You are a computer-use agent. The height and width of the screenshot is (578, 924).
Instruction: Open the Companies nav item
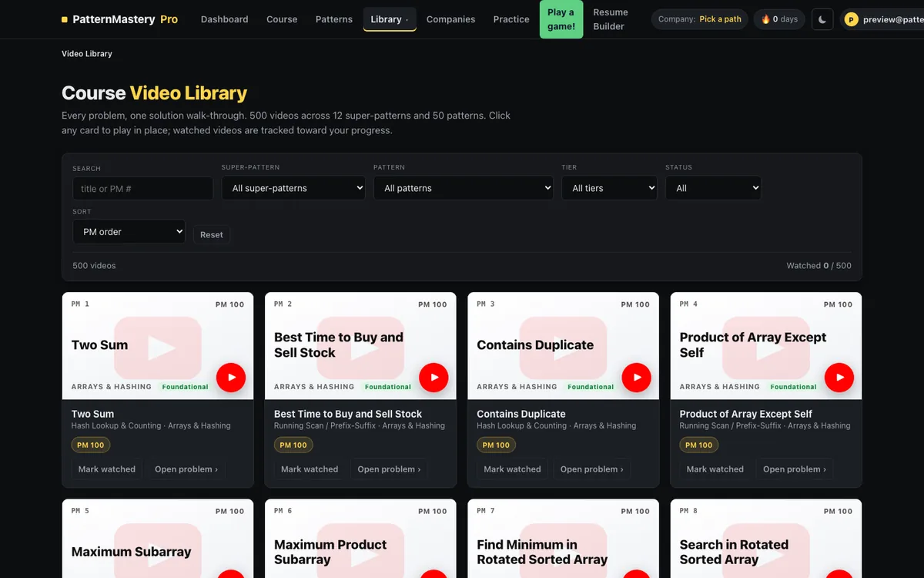pyautogui.click(x=450, y=19)
